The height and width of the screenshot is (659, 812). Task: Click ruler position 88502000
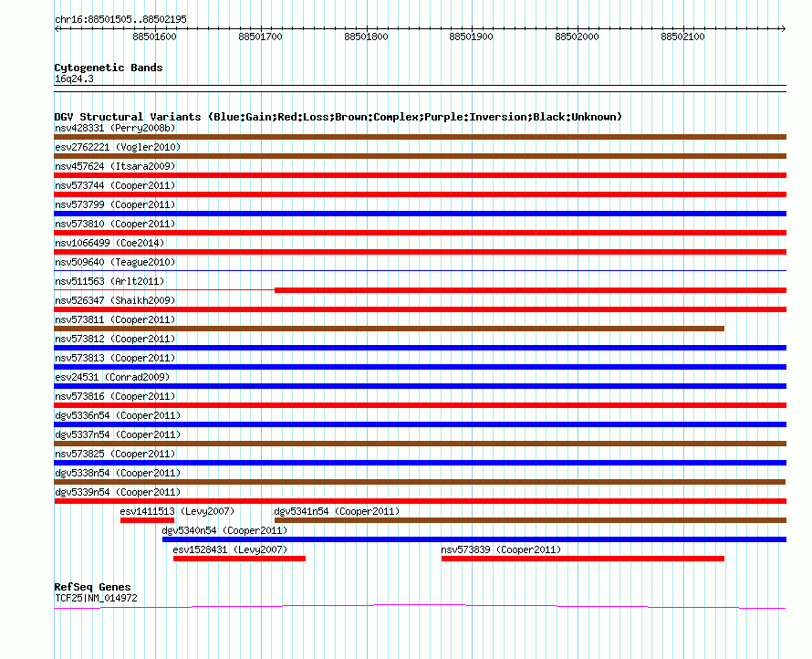click(577, 37)
